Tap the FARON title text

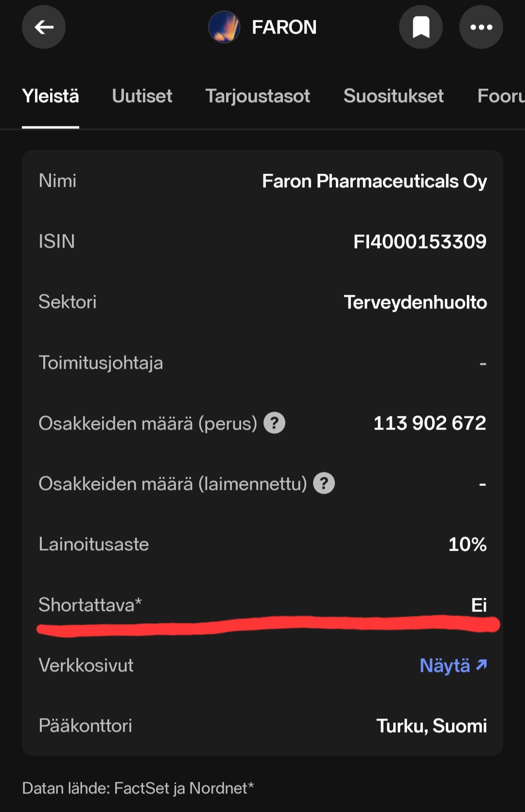click(x=284, y=27)
